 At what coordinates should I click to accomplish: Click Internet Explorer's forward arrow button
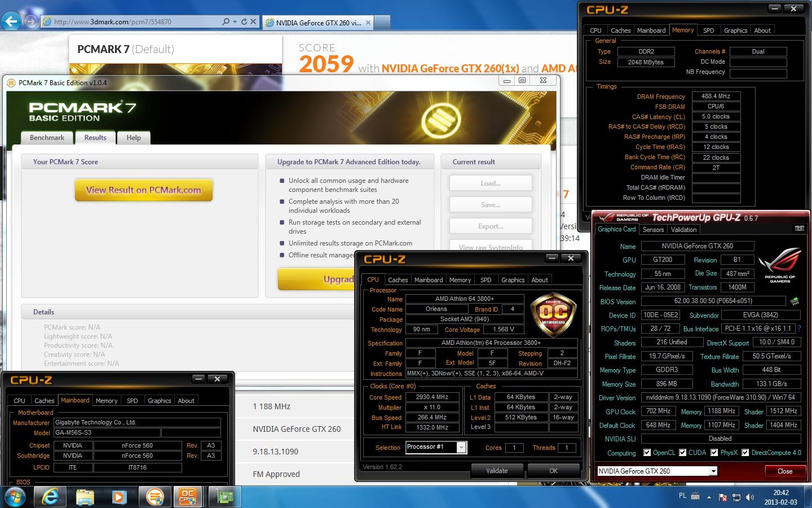(x=32, y=21)
